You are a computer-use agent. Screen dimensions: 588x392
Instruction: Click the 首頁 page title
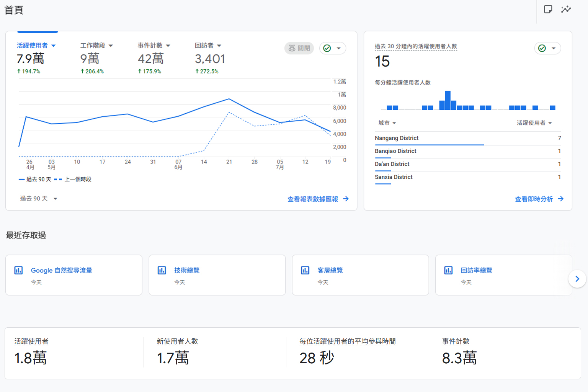pyautogui.click(x=14, y=10)
